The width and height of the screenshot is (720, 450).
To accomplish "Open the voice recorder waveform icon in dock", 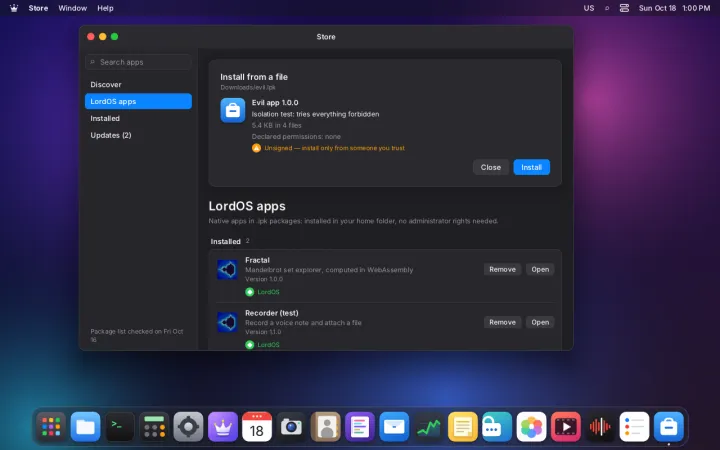I will tap(600, 427).
